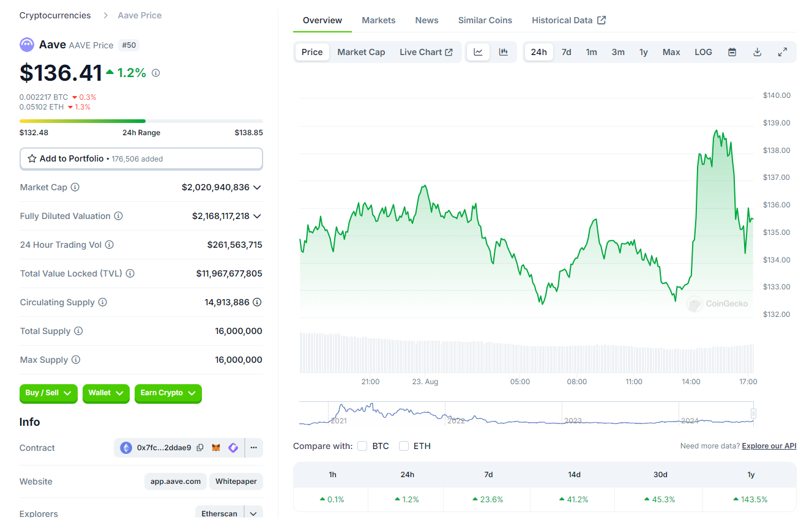Click info icon next to Total Value Locked
812x520 pixels.
130,273
